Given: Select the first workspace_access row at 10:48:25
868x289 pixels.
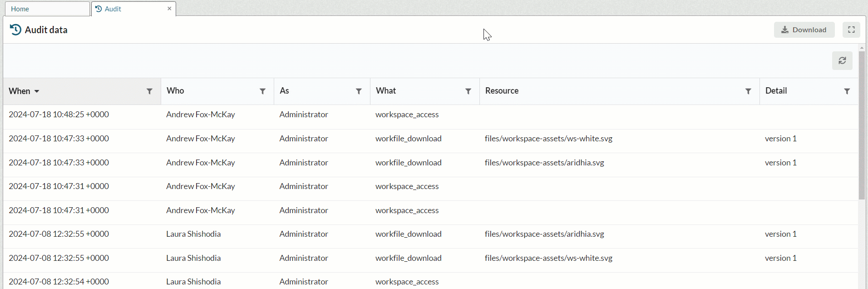Looking at the screenshot, I should pyautogui.click(x=407, y=115).
